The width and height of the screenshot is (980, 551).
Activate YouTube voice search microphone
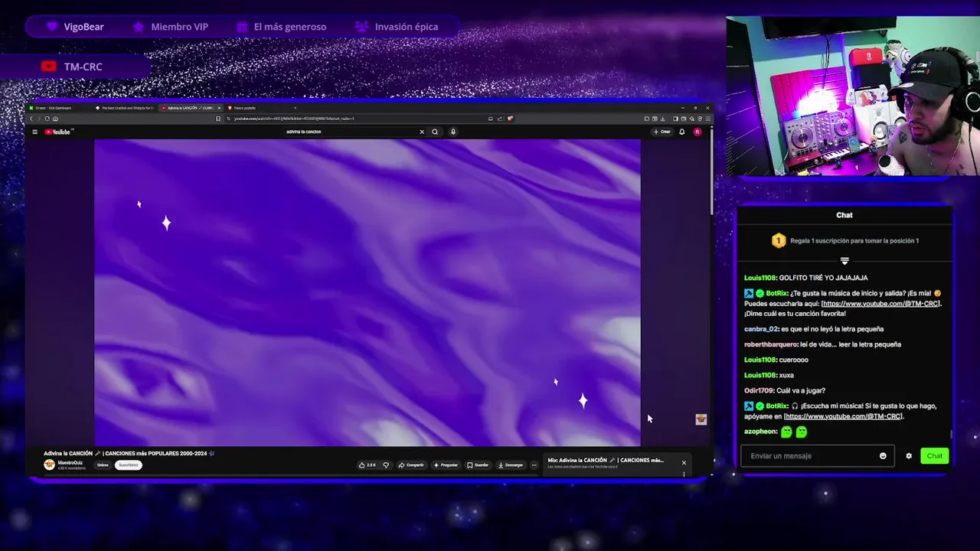(x=452, y=132)
